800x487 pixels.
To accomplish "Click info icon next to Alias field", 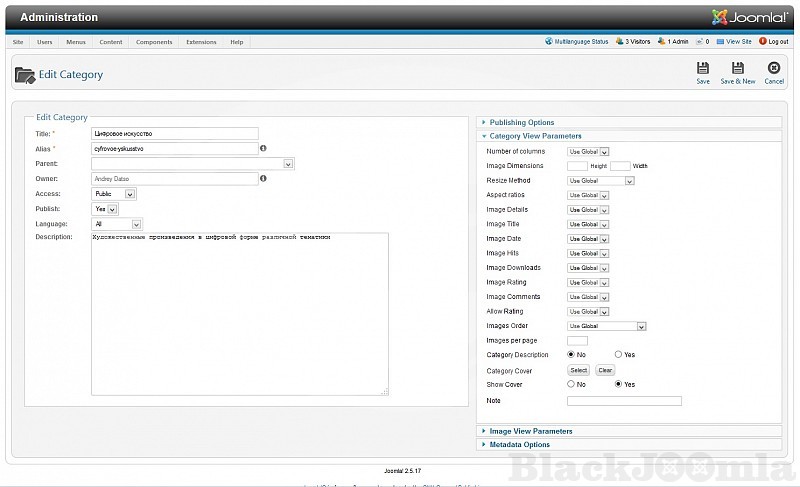I will 263,148.
